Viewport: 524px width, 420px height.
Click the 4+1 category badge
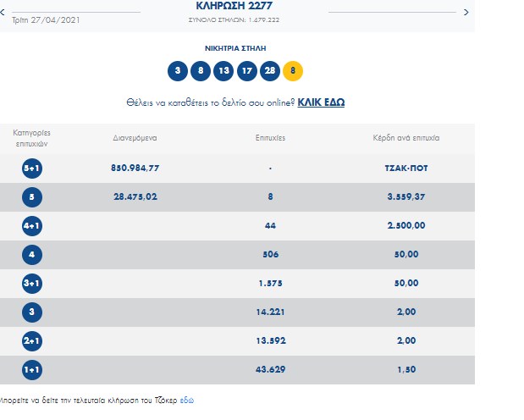[x=33, y=226]
